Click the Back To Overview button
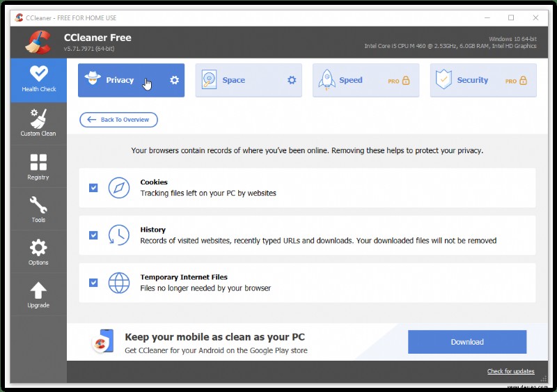Image resolution: width=557 pixels, height=392 pixels. coord(118,120)
